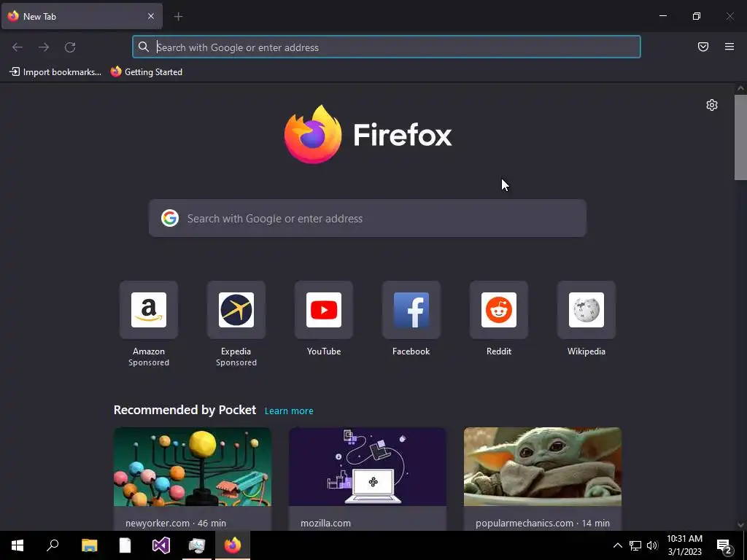The width and height of the screenshot is (747, 560).
Task: Click the Firefox logo on the page
Action: (x=368, y=135)
